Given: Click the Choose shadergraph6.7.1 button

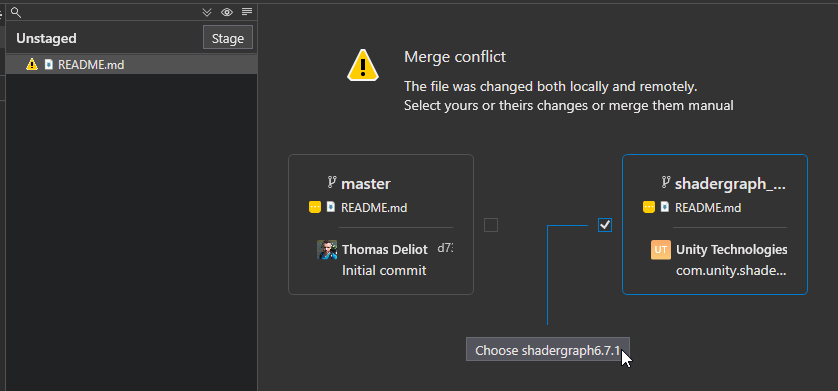Looking at the screenshot, I should tap(548, 350).
